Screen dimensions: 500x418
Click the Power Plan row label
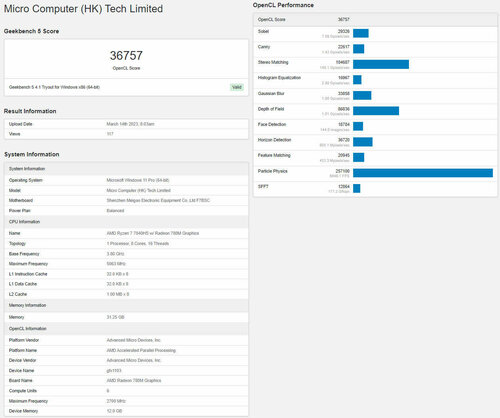[x=20, y=211]
